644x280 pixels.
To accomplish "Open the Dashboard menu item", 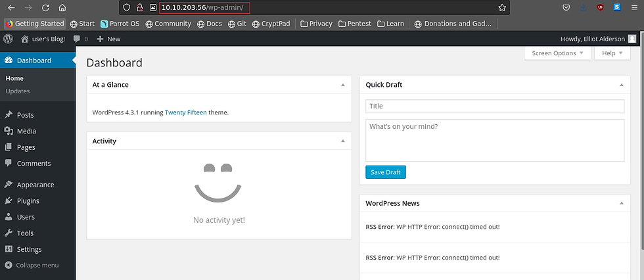I will click(x=38, y=60).
